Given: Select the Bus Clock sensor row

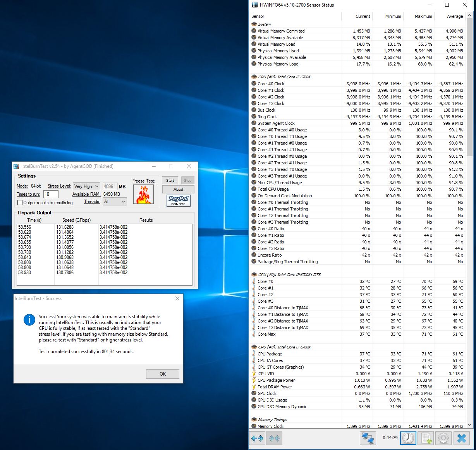Looking at the screenshot, I should coord(357,110).
